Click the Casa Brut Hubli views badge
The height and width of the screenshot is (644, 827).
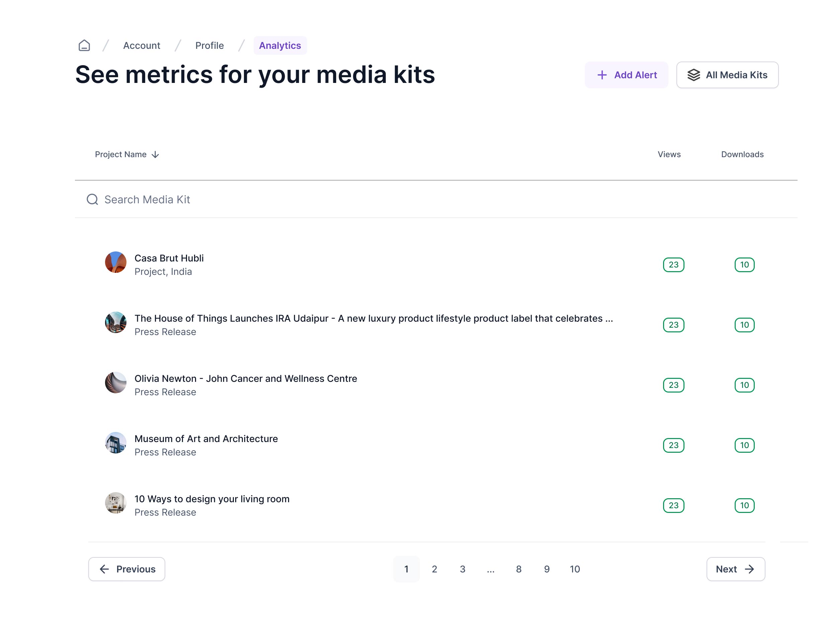tap(673, 265)
